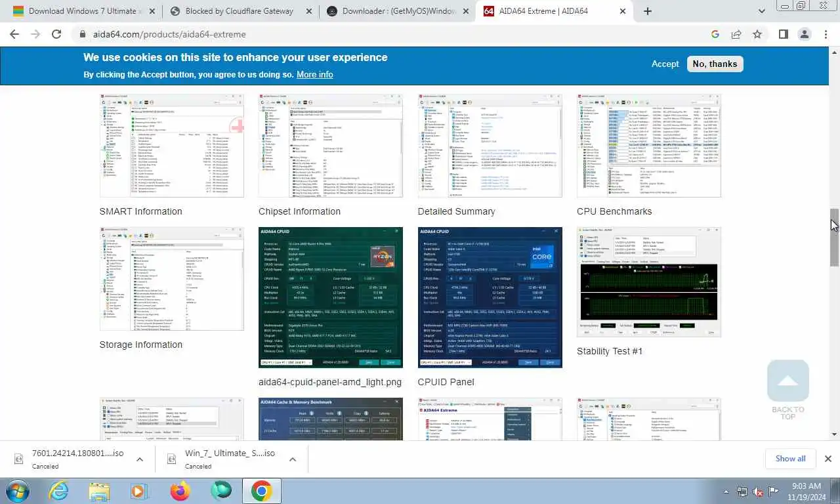Close the AIDA64 Extreme tab
Viewport: 840px width, 504px height.
click(x=623, y=11)
